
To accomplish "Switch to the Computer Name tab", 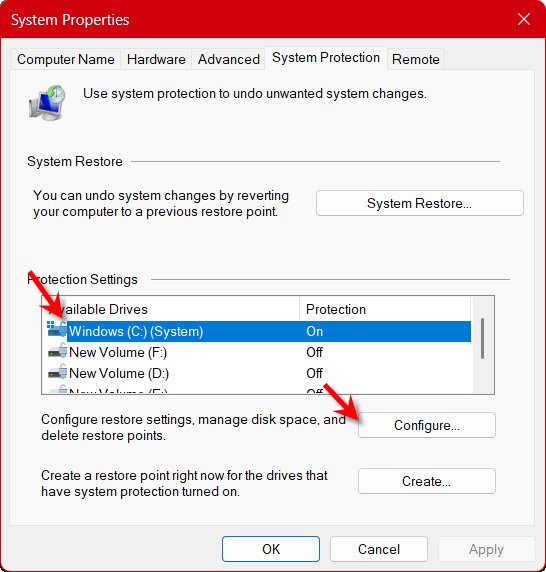I will (66, 59).
